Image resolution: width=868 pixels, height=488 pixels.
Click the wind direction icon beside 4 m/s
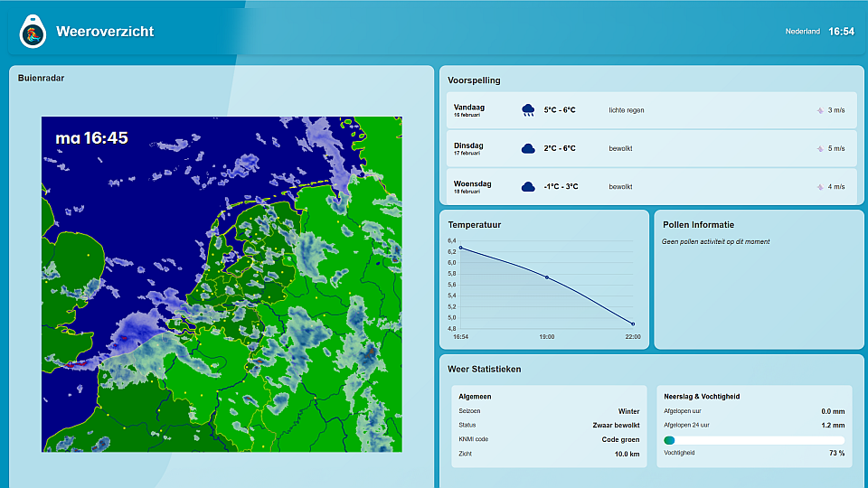point(820,186)
